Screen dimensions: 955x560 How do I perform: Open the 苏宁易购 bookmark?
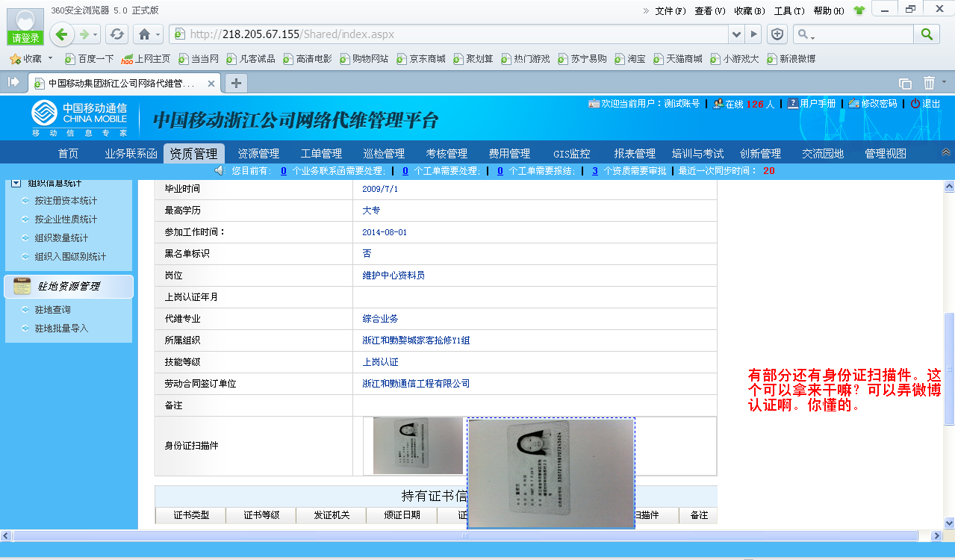(x=582, y=58)
